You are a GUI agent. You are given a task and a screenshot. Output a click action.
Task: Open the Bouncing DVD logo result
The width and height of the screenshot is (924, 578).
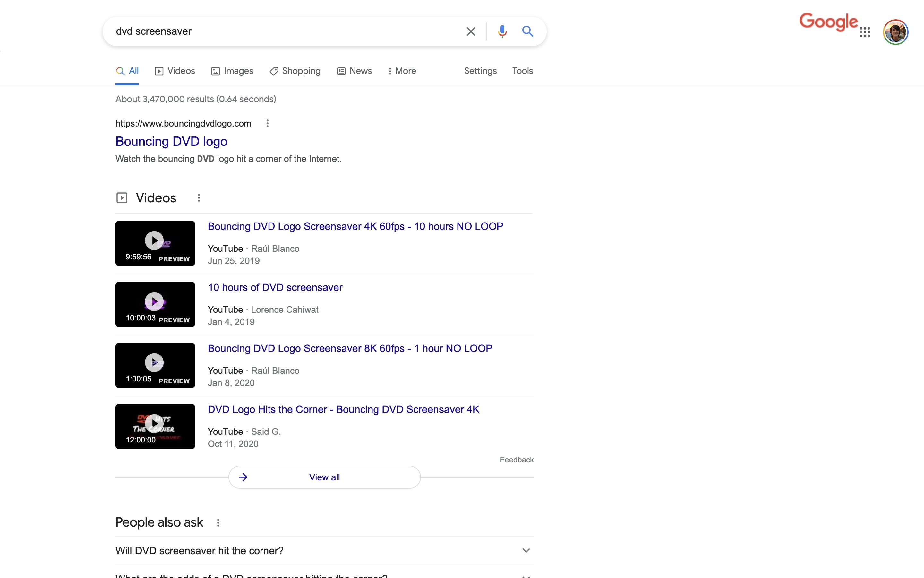(171, 141)
